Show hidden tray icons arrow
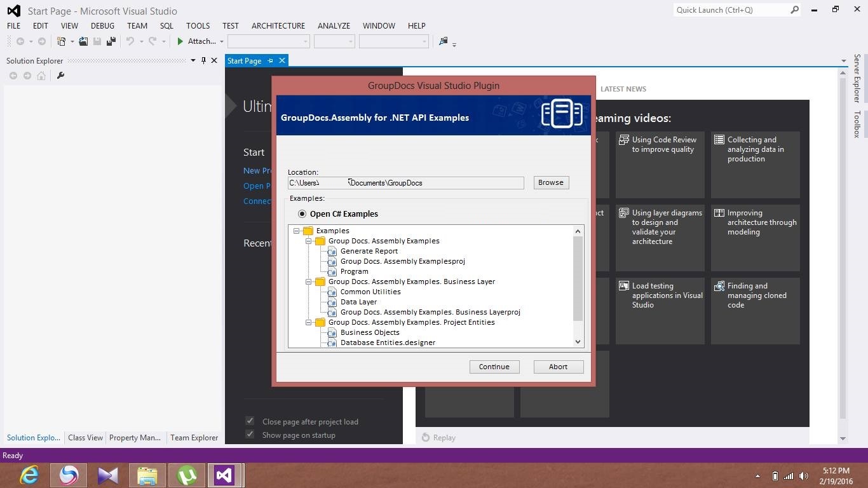Image resolution: width=868 pixels, height=488 pixels. tap(757, 476)
